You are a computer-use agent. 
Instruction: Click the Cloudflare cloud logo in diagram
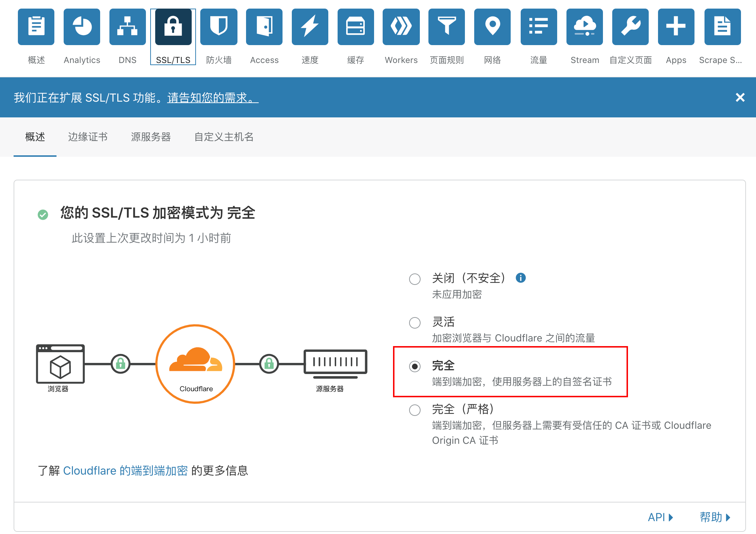point(196,360)
